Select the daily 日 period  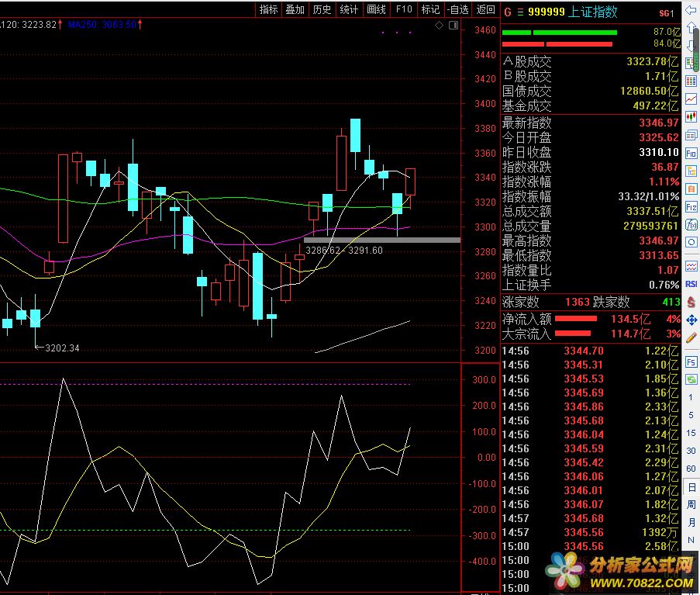[x=691, y=487]
